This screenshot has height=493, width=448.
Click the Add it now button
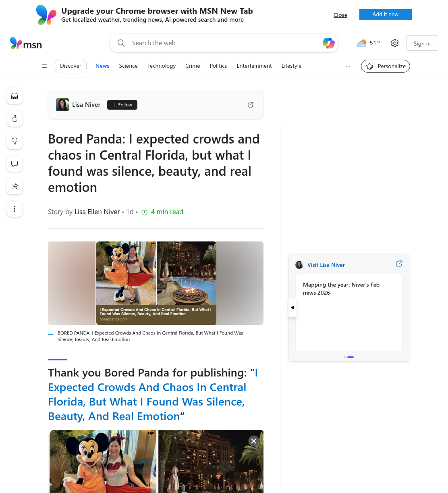pyautogui.click(x=386, y=15)
